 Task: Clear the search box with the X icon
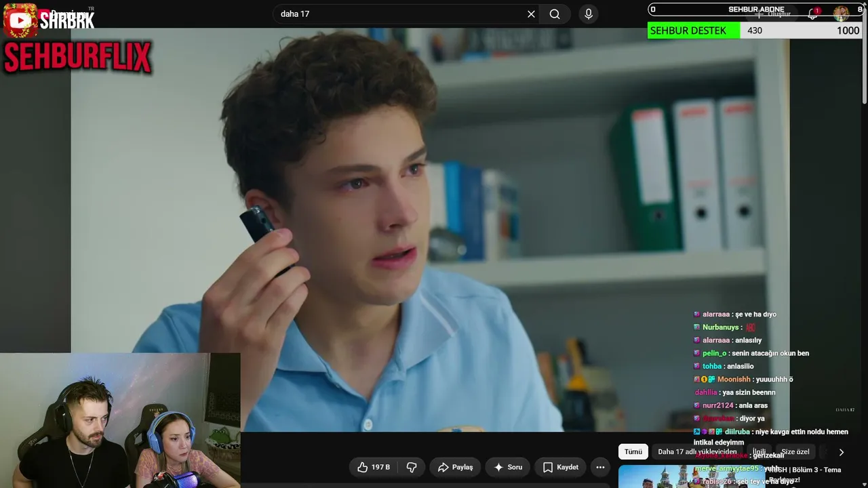(531, 14)
